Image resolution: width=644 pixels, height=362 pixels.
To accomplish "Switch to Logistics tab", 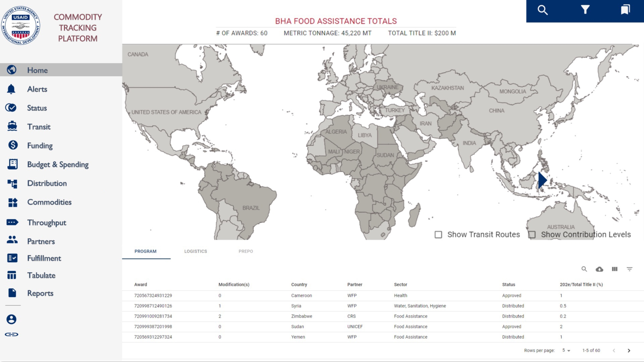I will 196,251.
